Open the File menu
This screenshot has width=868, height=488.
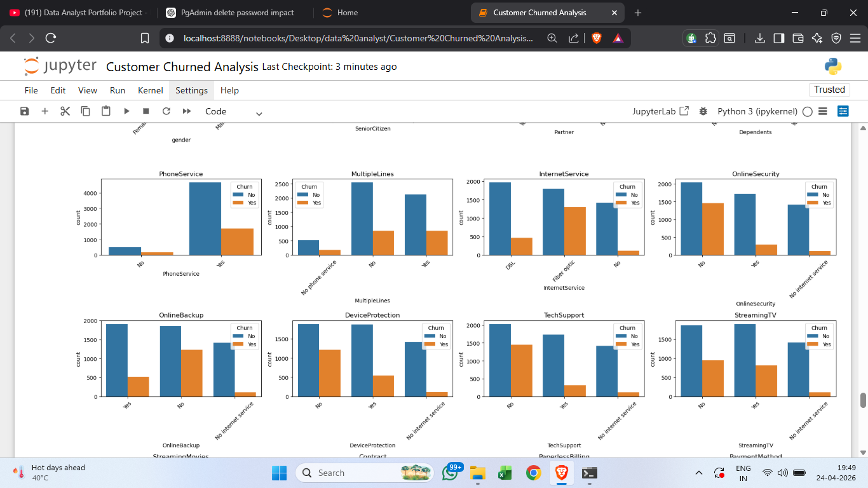[31, 90]
